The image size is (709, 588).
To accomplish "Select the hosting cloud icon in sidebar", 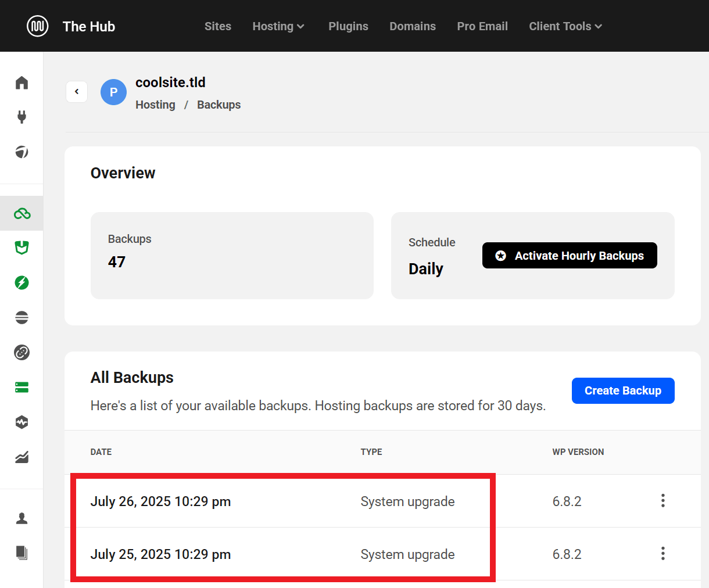I will [22, 213].
